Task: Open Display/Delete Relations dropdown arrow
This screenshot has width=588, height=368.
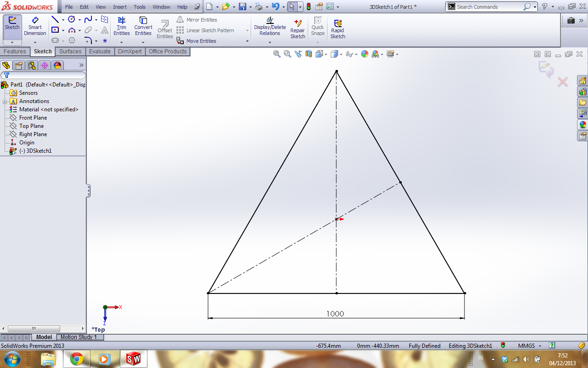Action: [x=270, y=42]
